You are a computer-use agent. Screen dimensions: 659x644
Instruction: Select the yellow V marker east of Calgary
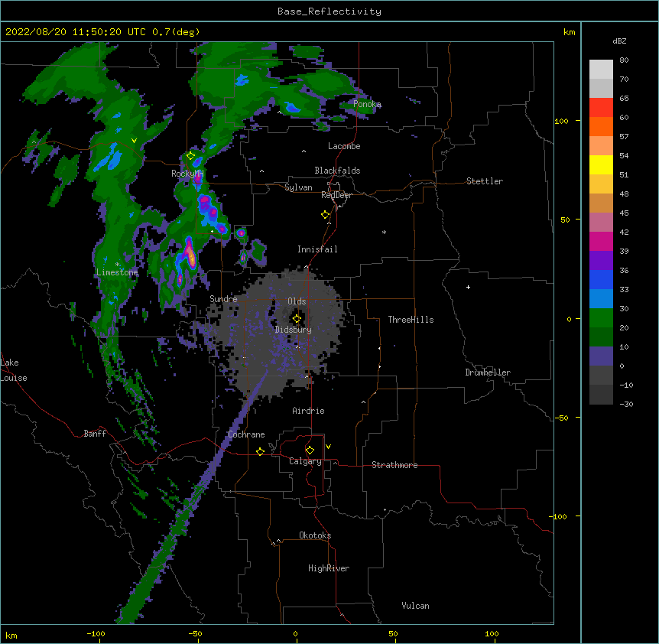coord(328,447)
